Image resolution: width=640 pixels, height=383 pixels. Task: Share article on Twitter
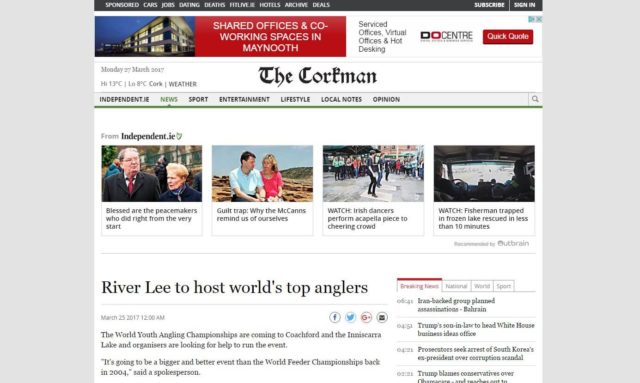click(350, 317)
